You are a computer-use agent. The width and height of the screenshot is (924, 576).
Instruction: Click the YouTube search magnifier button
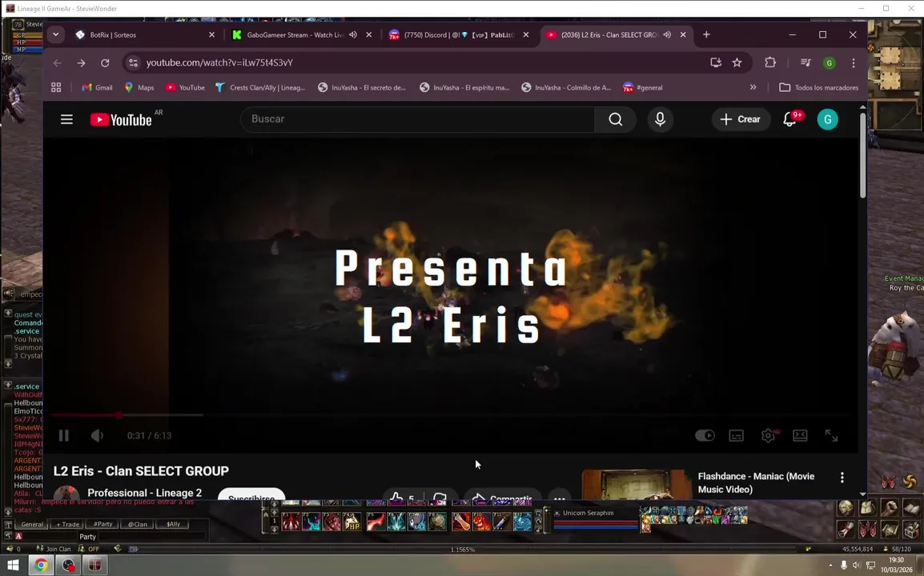point(615,119)
